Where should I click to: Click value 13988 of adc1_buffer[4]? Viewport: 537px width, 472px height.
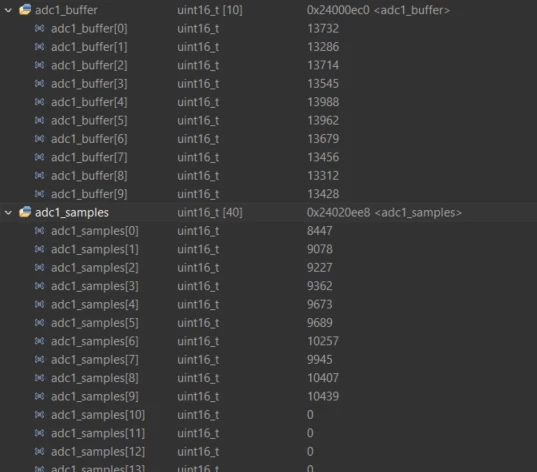point(323,102)
